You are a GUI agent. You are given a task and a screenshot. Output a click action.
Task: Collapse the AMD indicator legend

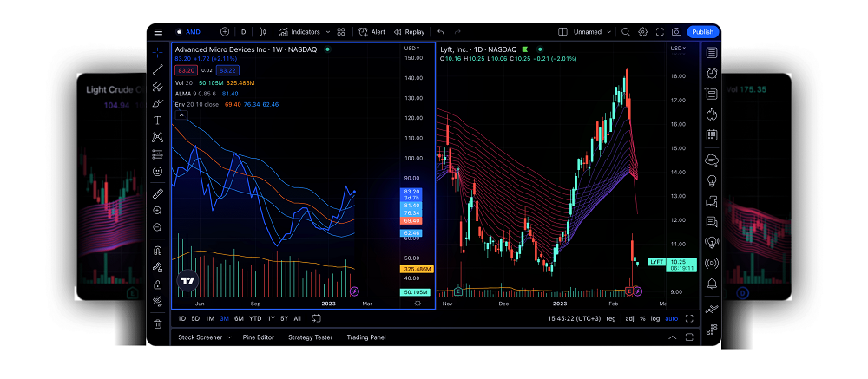coord(181,115)
